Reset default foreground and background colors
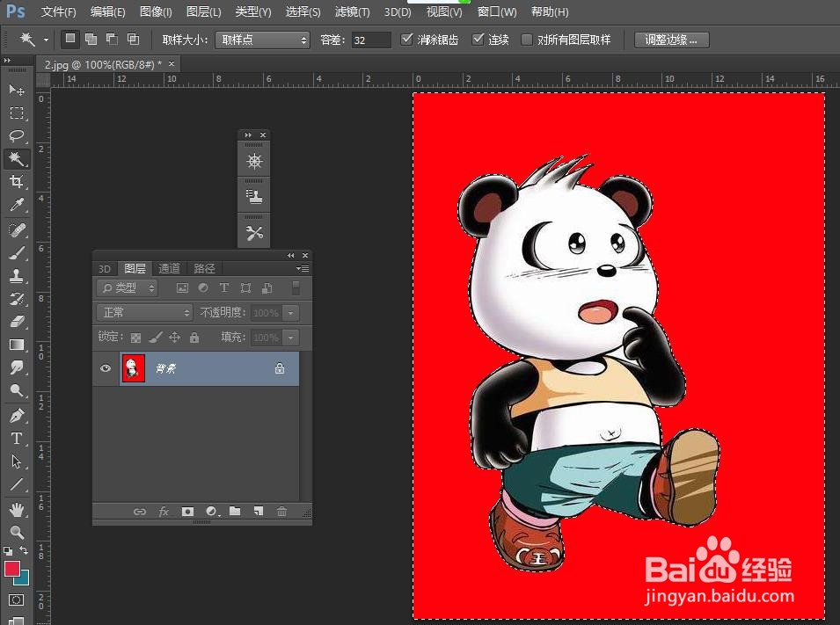This screenshot has height=625, width=840. point(8,550)
